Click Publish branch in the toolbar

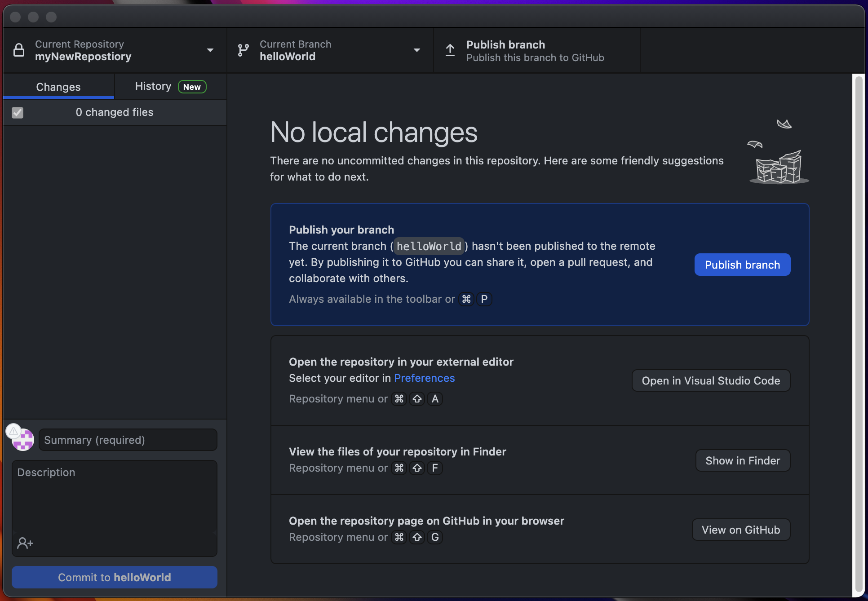coord(537,50)
